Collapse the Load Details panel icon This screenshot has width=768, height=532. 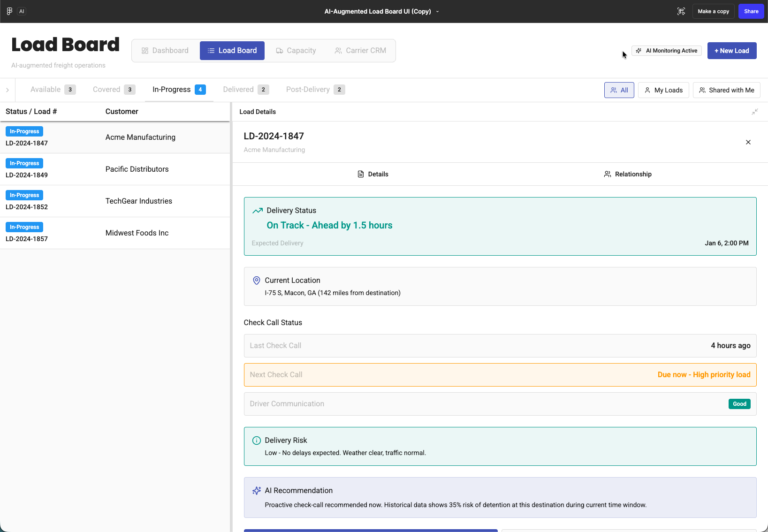(x=754, y=112)
